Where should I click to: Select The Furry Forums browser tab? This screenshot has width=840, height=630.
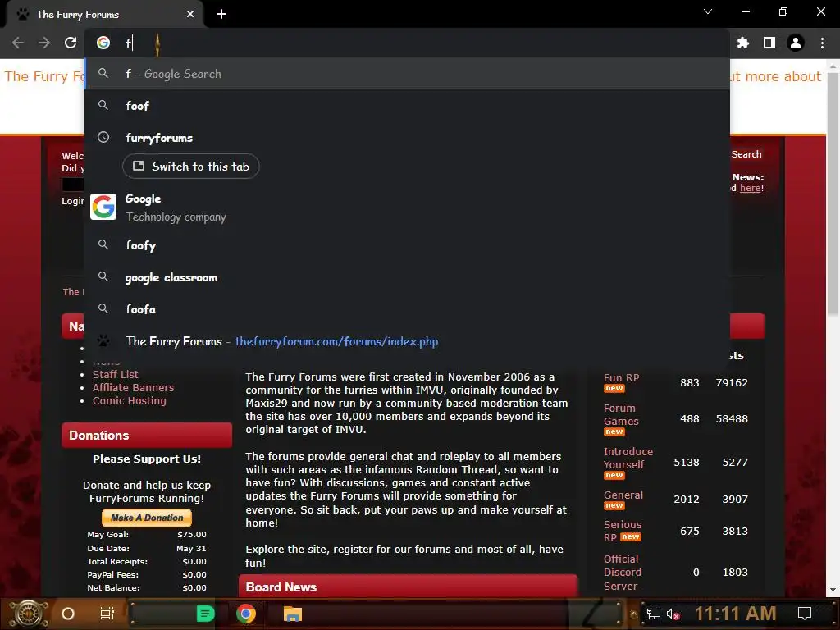pos(104,15)
